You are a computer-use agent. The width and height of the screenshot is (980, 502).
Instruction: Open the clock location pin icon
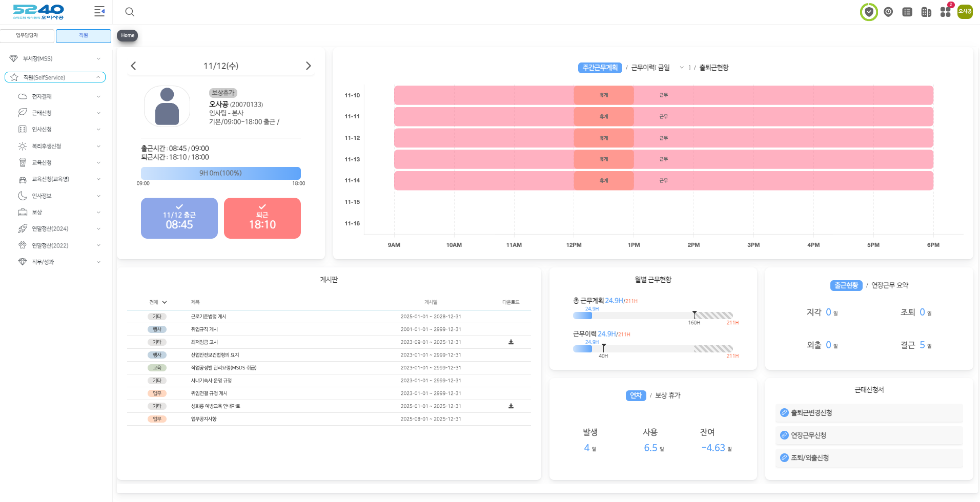pyautogui.click(x=888, y=12)
